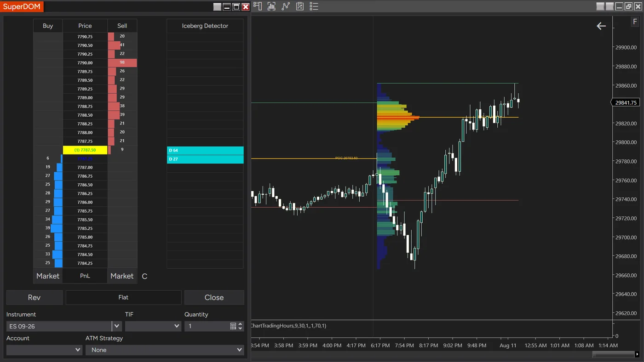644x362 pixels.
Task: Click the 7790.00 price cell
Action: (x=85, y=63)
